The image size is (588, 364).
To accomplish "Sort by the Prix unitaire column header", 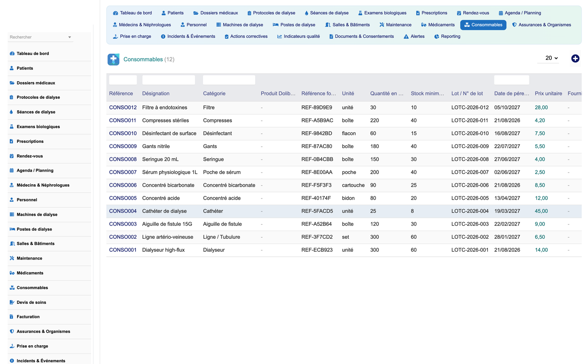I will tap(548, 94).
